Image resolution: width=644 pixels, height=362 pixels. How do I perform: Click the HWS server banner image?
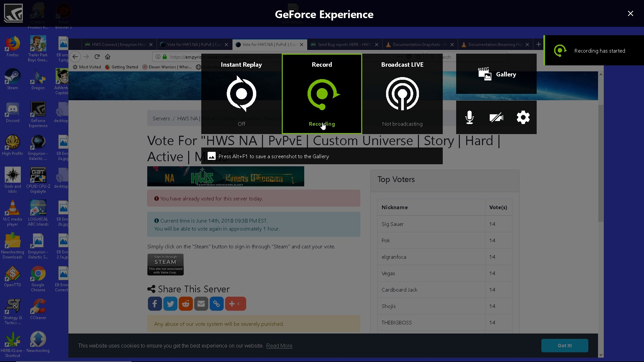tap(225, 176)
